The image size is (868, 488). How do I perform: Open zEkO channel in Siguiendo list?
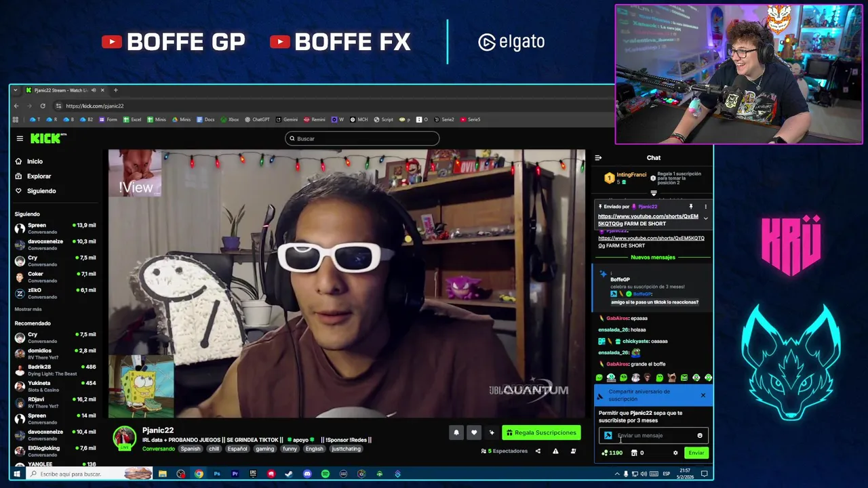[x=54, y=293]
